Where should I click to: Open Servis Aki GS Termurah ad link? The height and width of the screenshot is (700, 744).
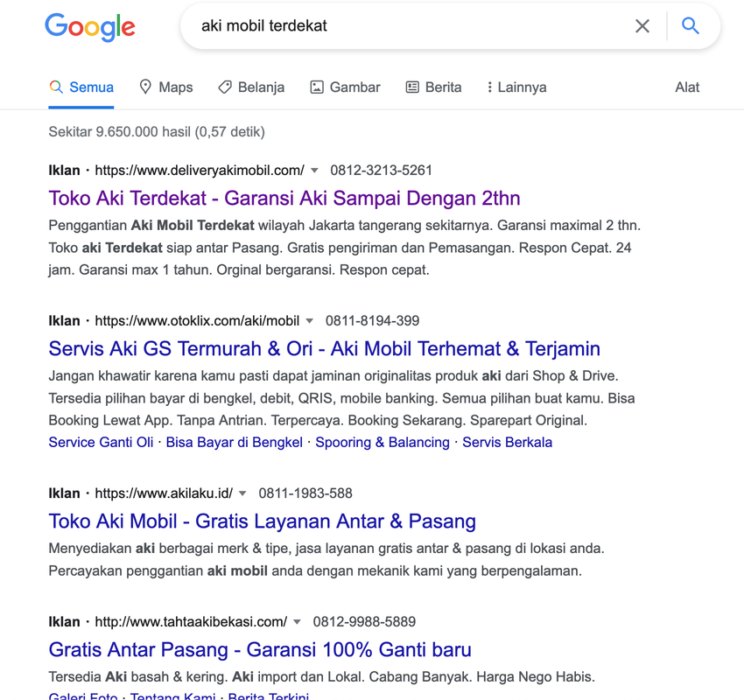click(324, 349)
